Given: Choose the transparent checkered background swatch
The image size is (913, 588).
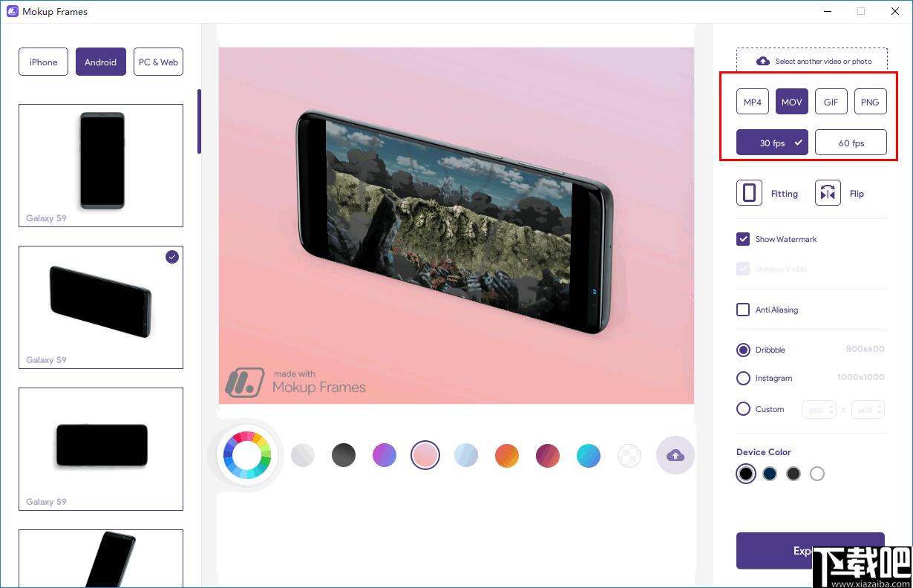Looking at the screenshot, I should click(629, 455).
